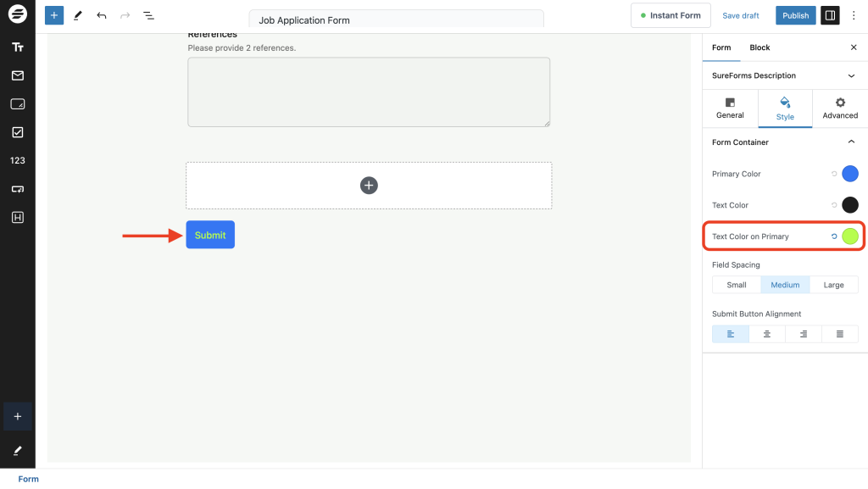The image size is (868, 489).
Task: Expand the SureForms Description section
Action: [x=851, y=75]
